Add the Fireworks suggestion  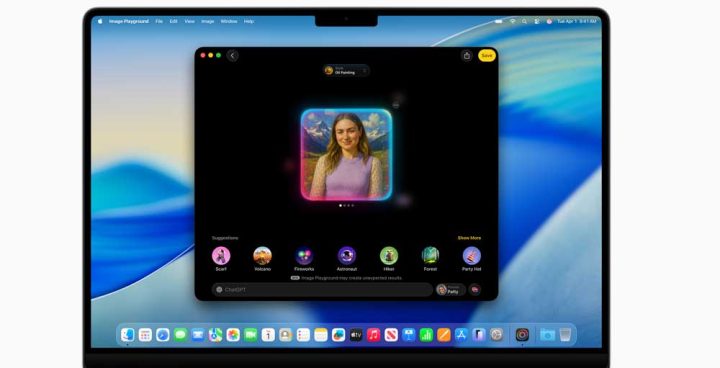pyautogui.click(x=304, y=255)
